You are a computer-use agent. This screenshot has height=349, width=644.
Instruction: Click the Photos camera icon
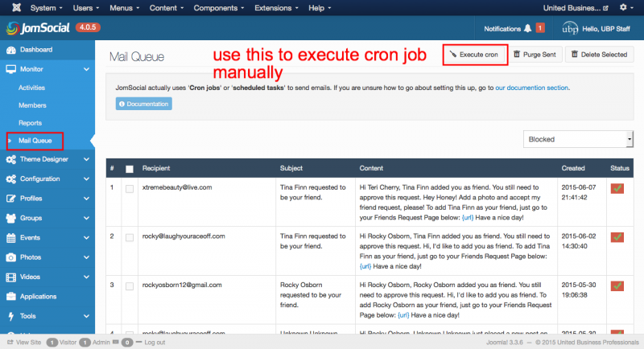tap(11, 257)
